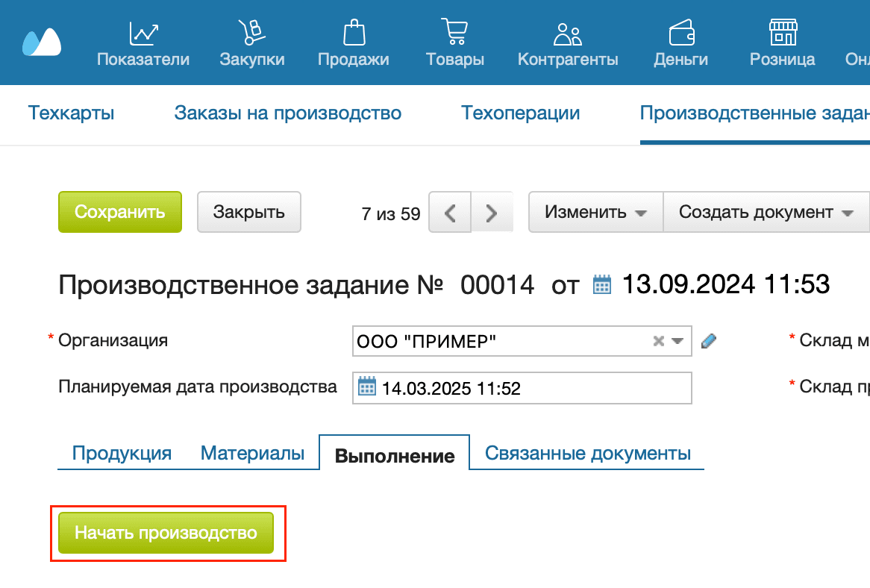Open the Техкарты section
This screenshot has height=588, width=870.
(x=70, y=113)
